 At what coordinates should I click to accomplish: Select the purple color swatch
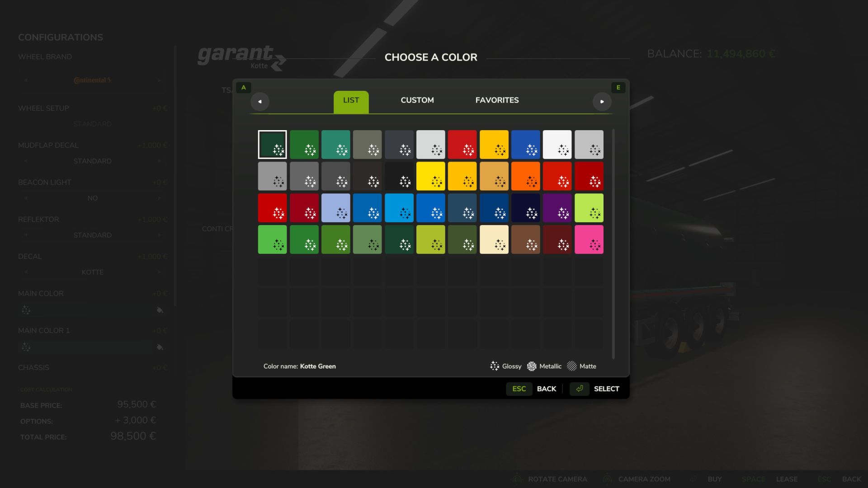[557, 208]
